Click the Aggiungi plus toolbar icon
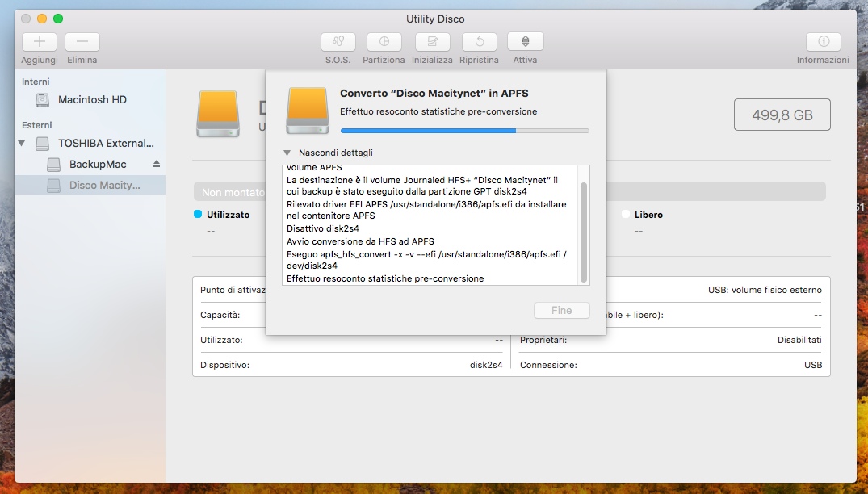 pyautogui.click(x=40, y=42)
